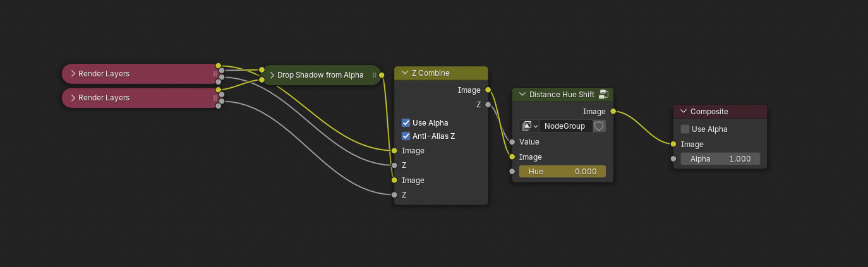Click the Z output socket of Z Combine
The width and height of the screenshot is (868, 267).
click(x=488, y=105)
